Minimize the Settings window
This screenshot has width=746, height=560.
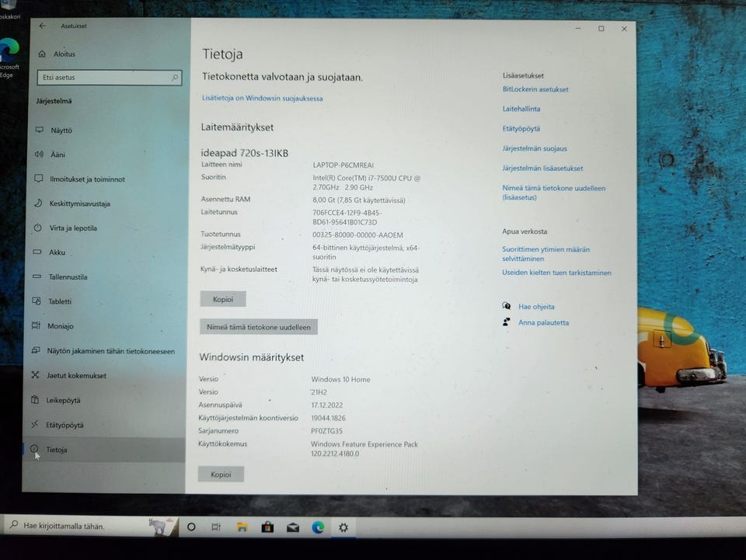tap(578, 29)
